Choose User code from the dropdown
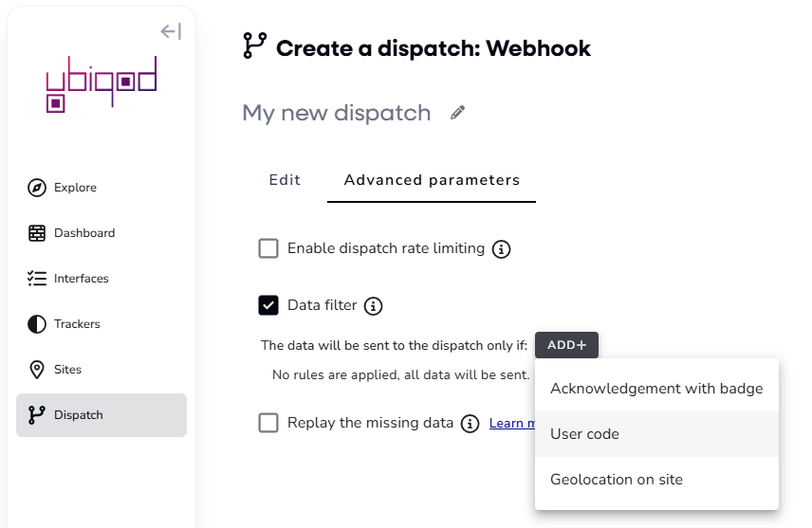The height and width of the screenshot is (528, 812). (656, 434)
